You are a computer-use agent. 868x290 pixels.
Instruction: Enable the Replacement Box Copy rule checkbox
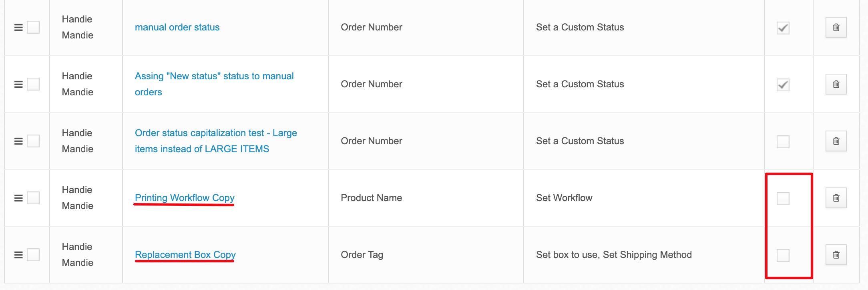(x=783, y=256)
